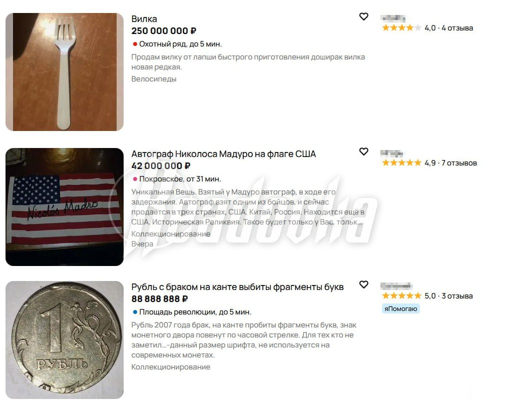This screenshot has height=420, width=509.
Task: Open Автограф Николоса Мадуро на флаге США title
Action: (223, 153)
